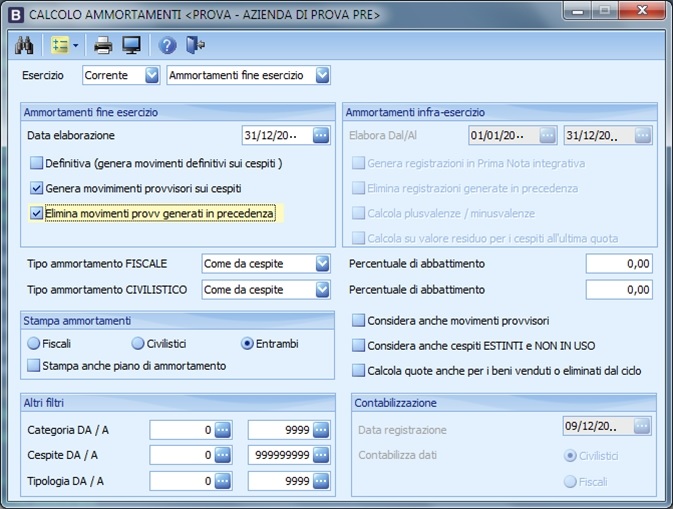Screen dimensions: 673x509
Task: Click the Contabilizzazione section header
Action: (504, 403)
